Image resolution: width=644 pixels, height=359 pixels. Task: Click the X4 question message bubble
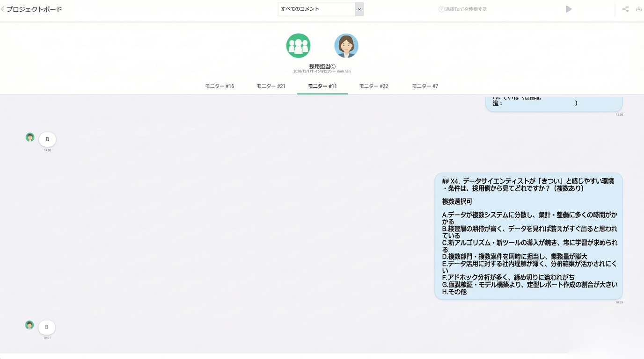[528, 236]
